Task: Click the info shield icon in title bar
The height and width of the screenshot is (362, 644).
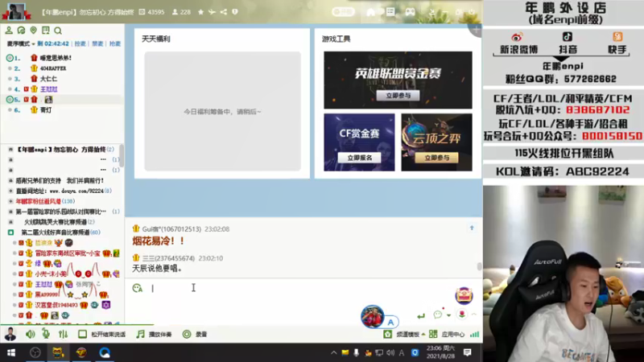Action: pos(235,12)
